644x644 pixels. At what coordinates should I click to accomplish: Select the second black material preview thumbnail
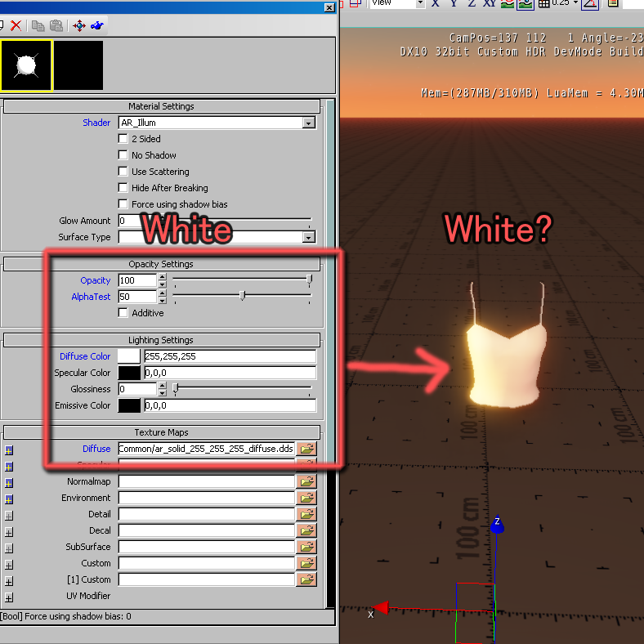tap(78, 65)
